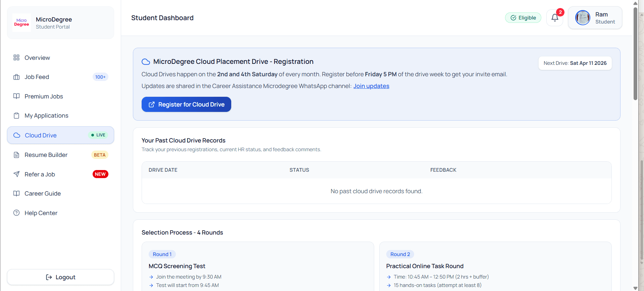The width and height of the screenshot is (644, 291).
Task: Click the Resume Builder document icon
Action: point(16,155)
